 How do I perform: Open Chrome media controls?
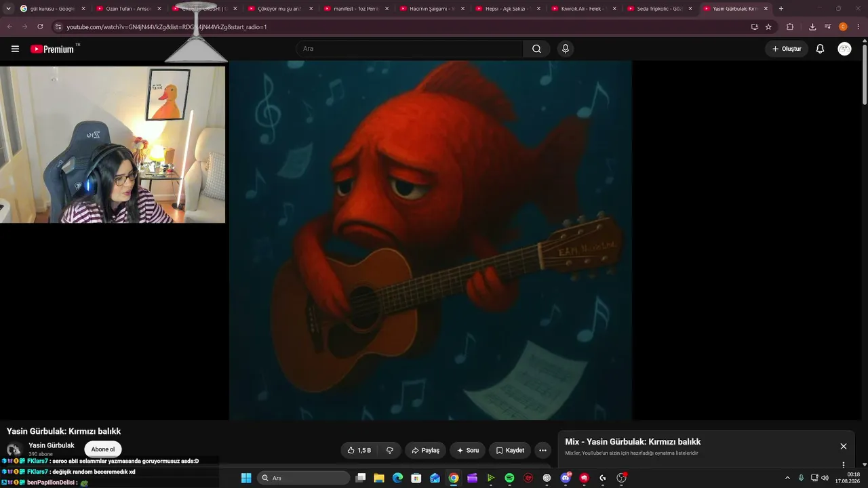(828, 27)
